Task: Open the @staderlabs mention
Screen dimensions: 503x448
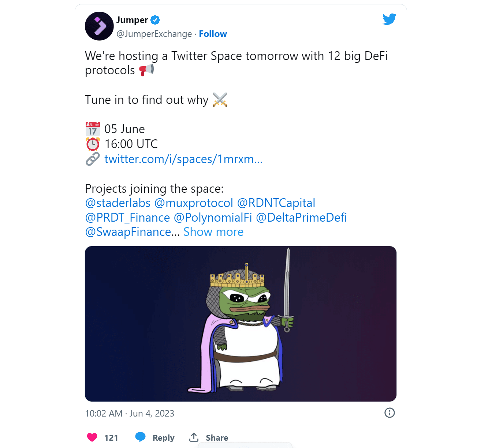Action: click(118, 203)
